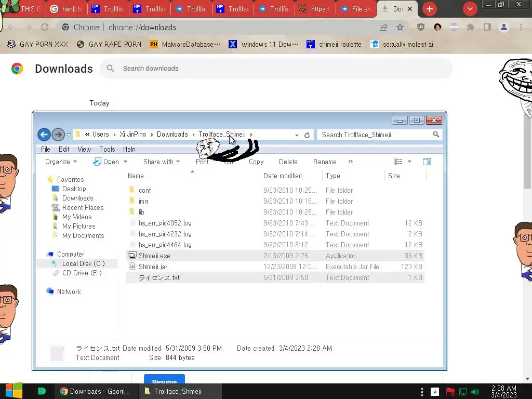Click the Explorer address bar refresh icon

(x=307, y=135)
